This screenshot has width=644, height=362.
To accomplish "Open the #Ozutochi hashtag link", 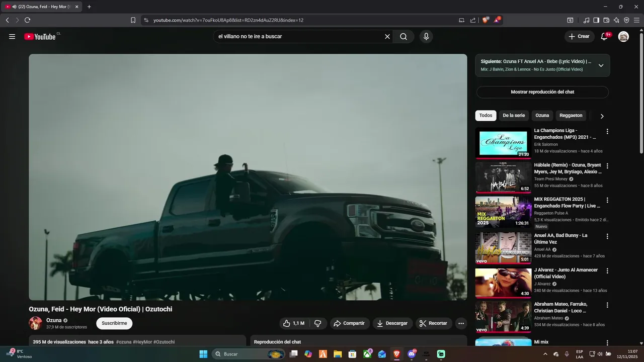I will (164, 342).
